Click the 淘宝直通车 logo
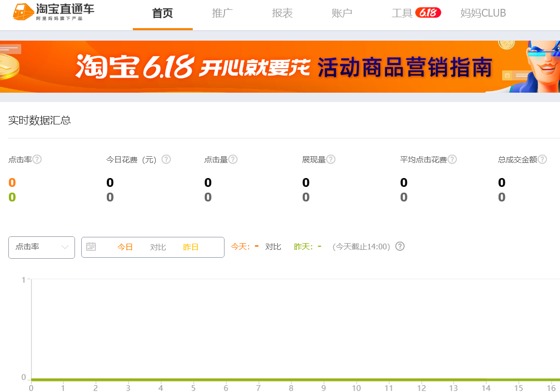This screenshot has width=560, height=392. (x=54, y=12)
